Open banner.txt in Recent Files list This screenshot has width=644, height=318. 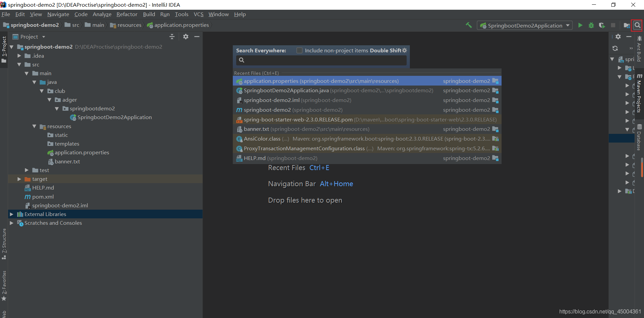point(367,129)
